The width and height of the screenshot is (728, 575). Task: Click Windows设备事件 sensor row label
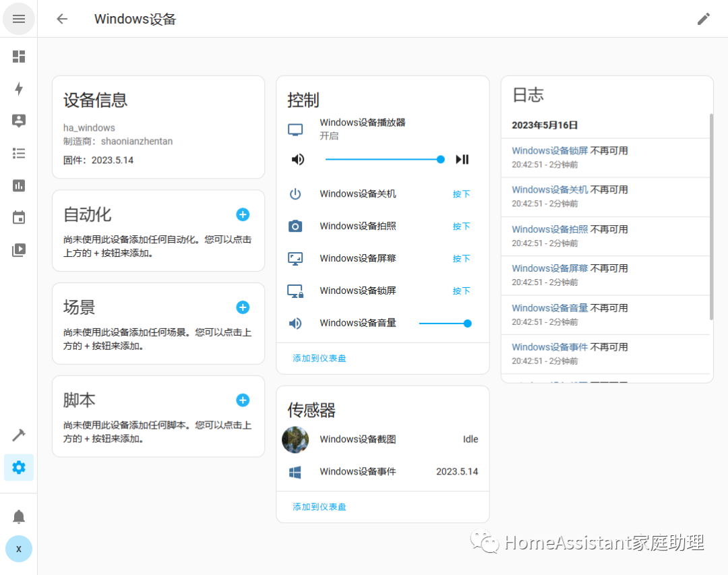point(358,471)
